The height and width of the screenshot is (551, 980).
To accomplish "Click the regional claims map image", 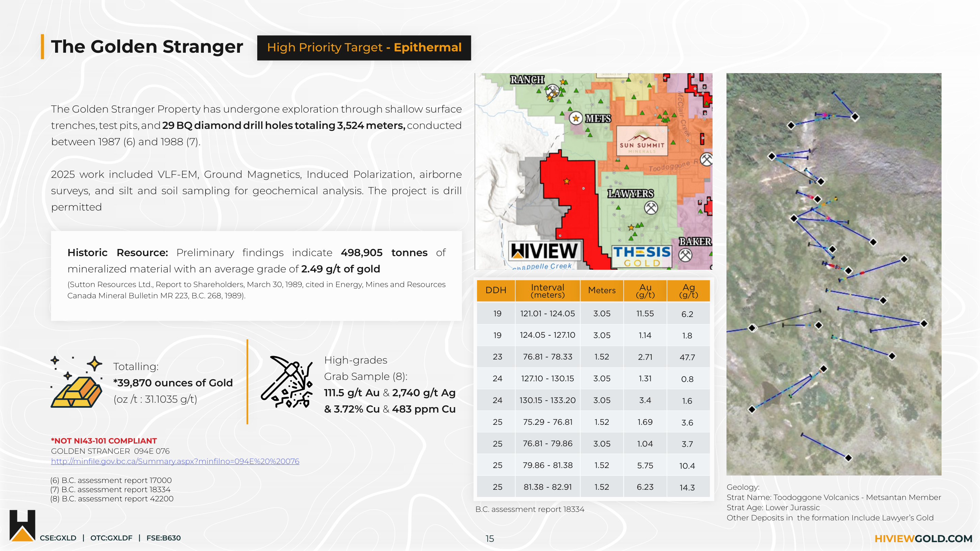I will point(593,171).
